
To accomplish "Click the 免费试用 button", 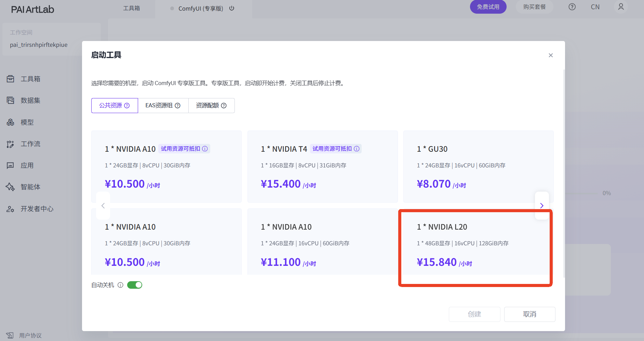I will (x=488, y=7).
